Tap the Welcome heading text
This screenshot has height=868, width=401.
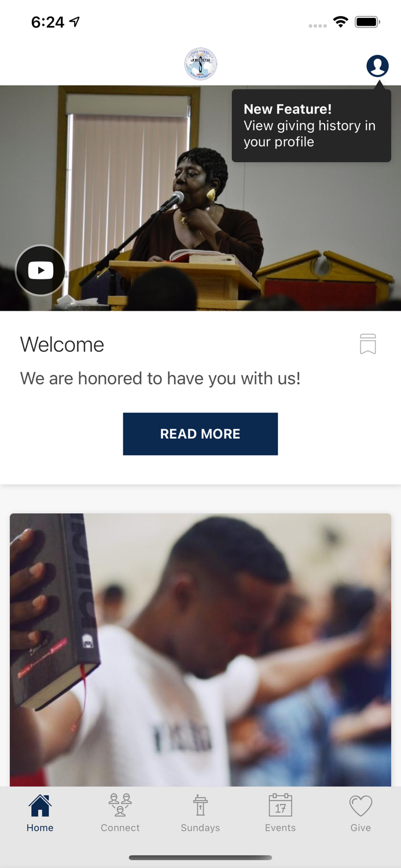pos(62,344)
